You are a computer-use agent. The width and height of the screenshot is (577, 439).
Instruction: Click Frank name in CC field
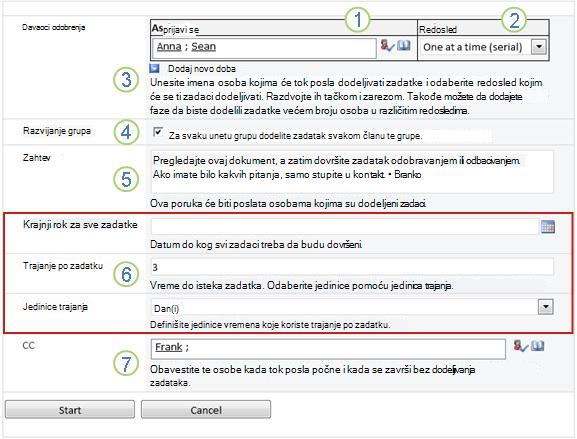(169, 347)
